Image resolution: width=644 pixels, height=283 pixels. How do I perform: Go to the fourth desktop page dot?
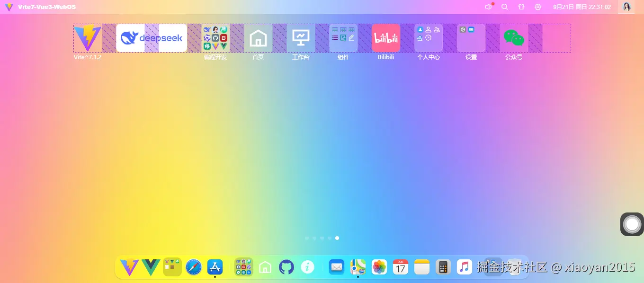330,238
